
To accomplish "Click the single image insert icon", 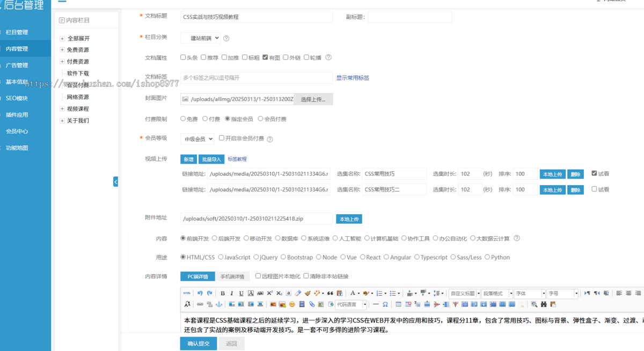I will tap(273, 304).
